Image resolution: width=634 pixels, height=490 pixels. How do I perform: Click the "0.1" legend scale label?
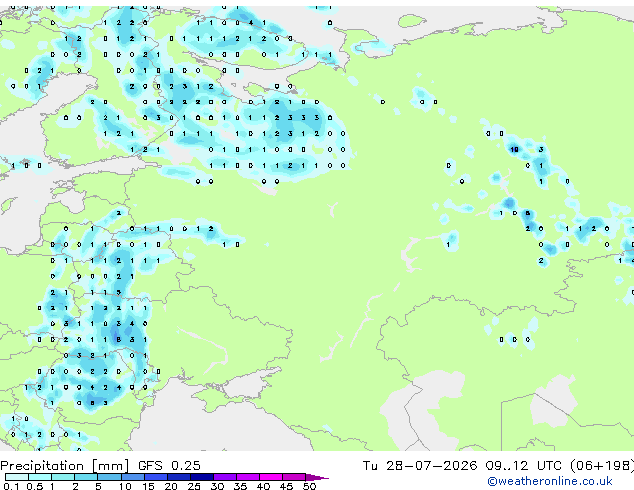point(11,486)
